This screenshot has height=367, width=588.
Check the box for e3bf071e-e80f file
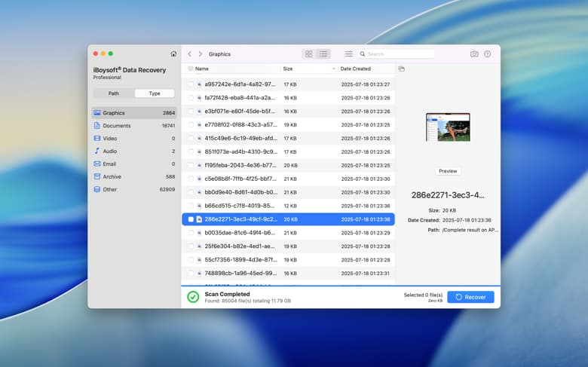click(x=191, y=112)
